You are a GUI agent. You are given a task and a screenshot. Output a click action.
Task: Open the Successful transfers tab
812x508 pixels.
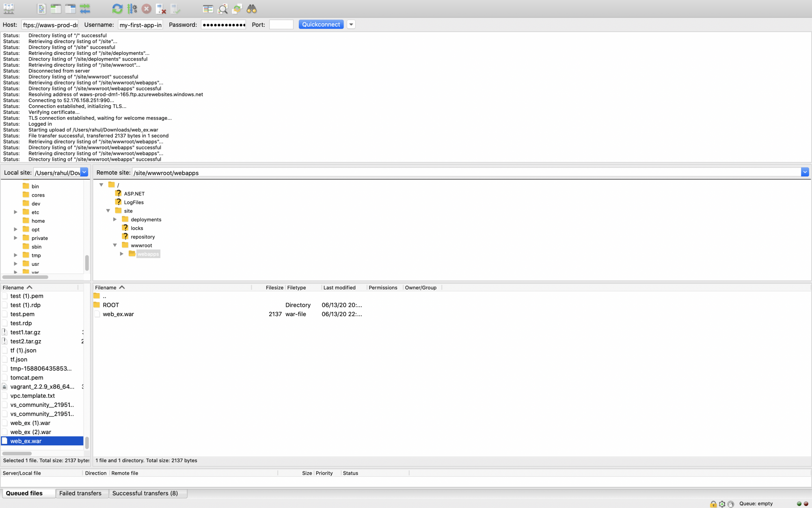coord(145,493)
